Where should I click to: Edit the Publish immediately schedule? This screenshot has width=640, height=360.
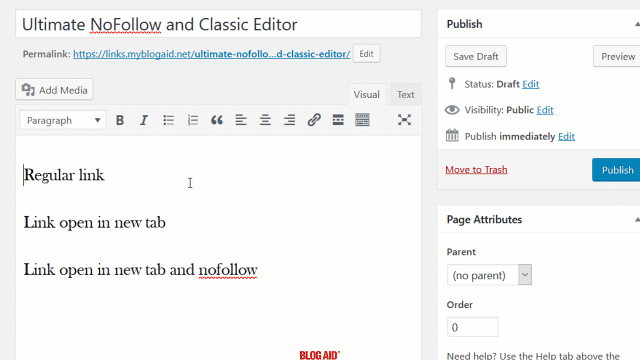(566, 136)
